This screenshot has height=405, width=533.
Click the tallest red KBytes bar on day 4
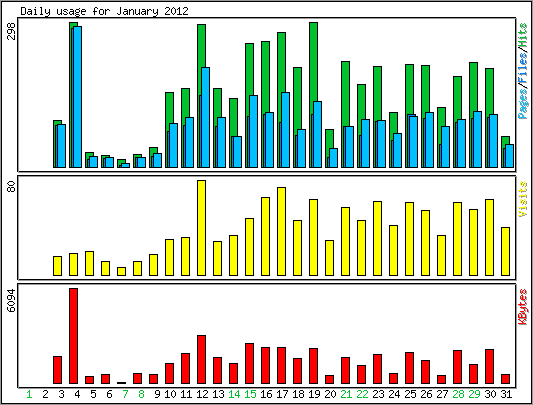73,336
